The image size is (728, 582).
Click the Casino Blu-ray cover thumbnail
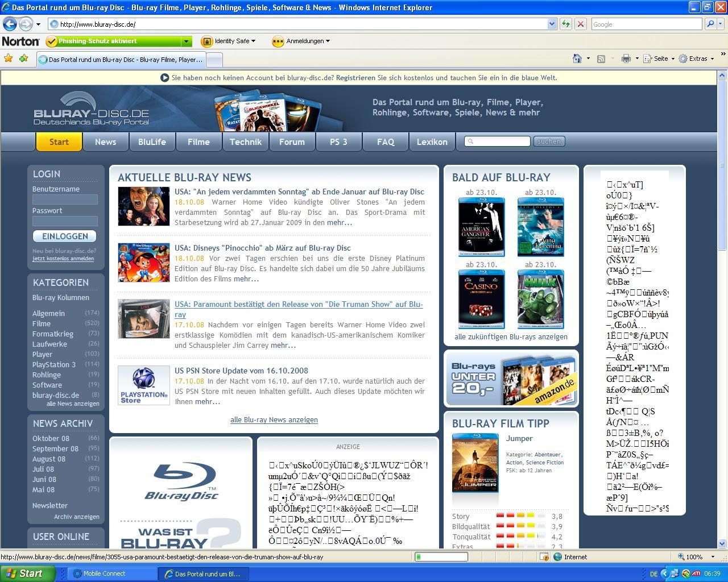[x=482, y=299]
